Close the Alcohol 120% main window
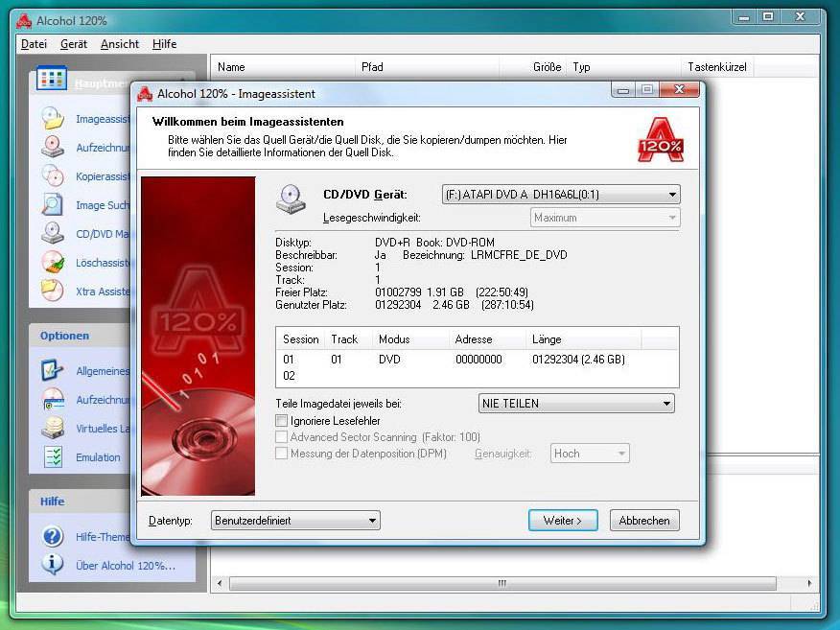This screenshot has width=840, height=630. coord(800,17)
